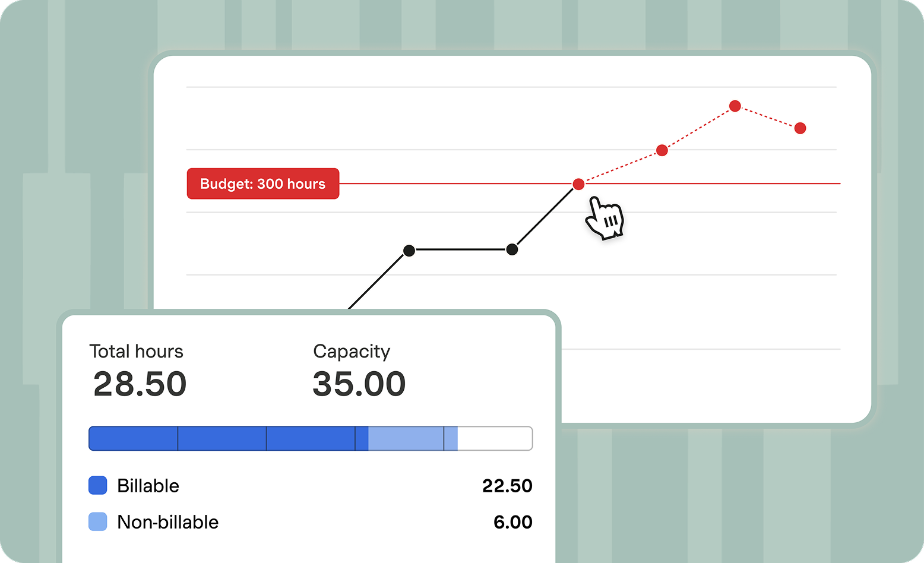Select the highest red forecast point

(735, 106)
